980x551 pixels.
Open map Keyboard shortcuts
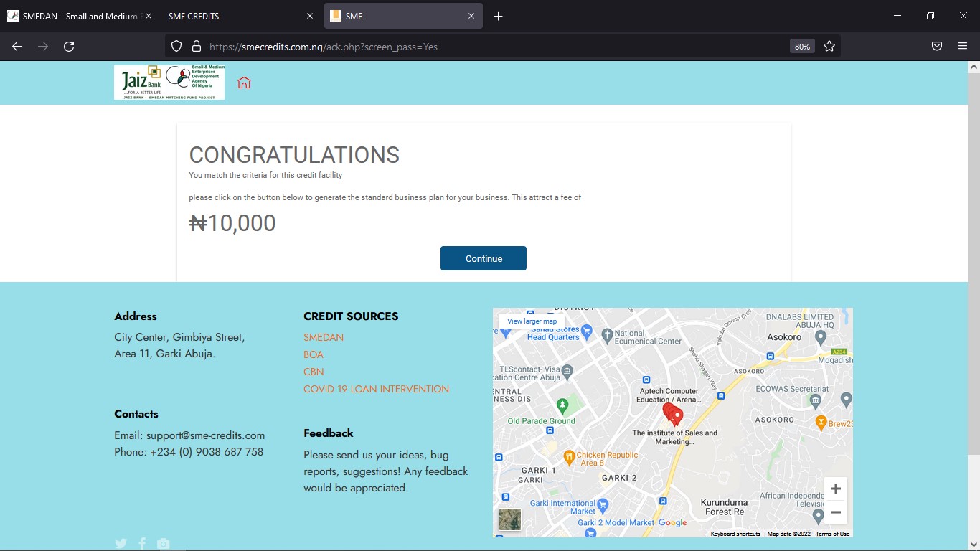tap(735, 534)
